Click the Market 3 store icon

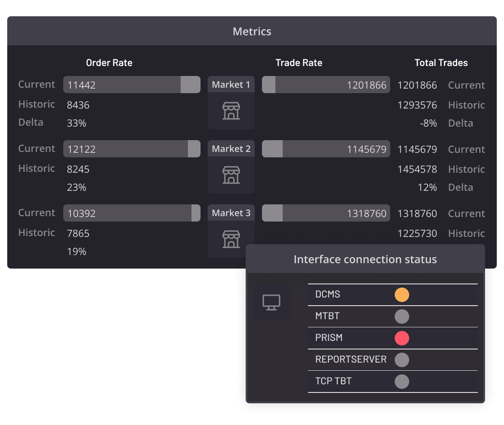coord(231,240)
